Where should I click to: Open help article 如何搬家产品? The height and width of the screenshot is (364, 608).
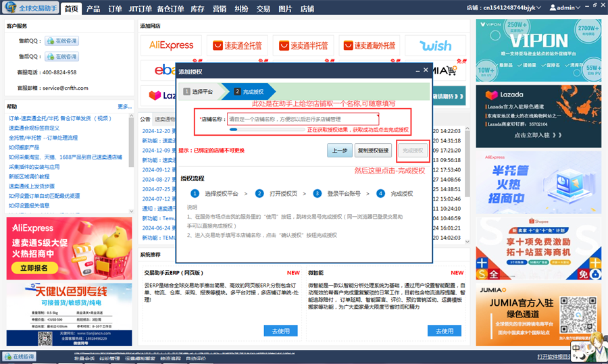click(x=24, y=147)
